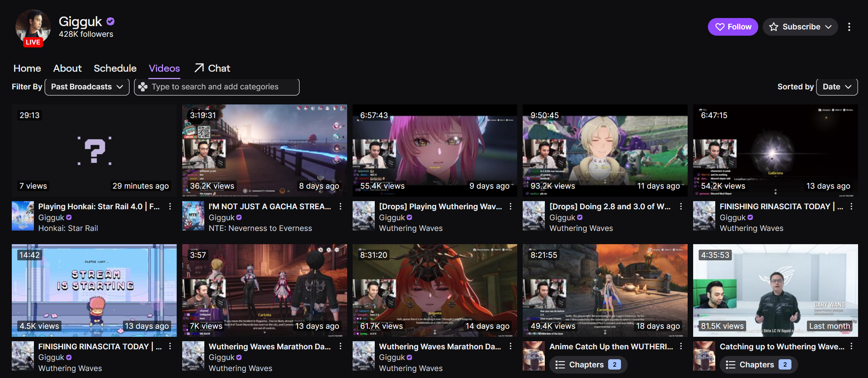Expand Chapters for Anime Catch Up video
This screenshot has width=868, height=378.
pos(588,365)
